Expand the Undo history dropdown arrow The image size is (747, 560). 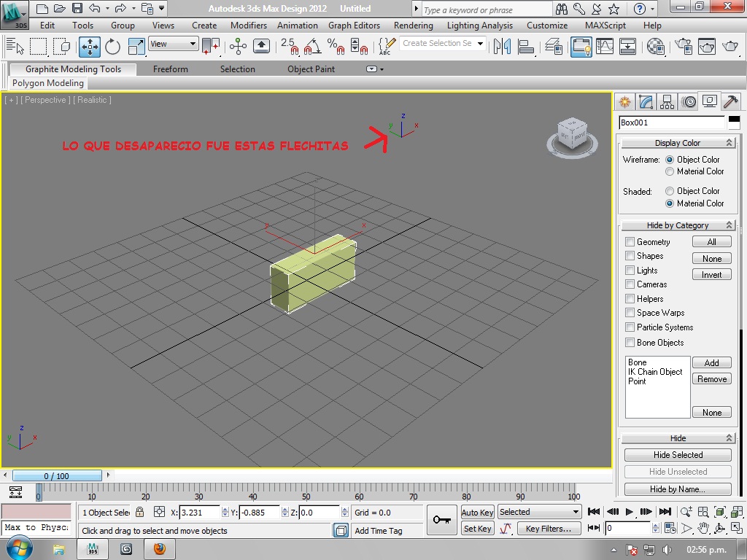[107, 9]
